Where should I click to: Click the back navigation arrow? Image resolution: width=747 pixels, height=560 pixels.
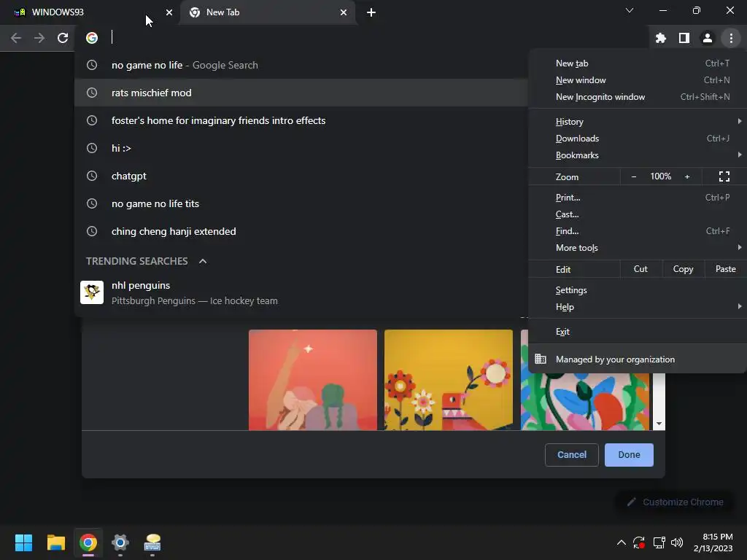pos(16,38)
